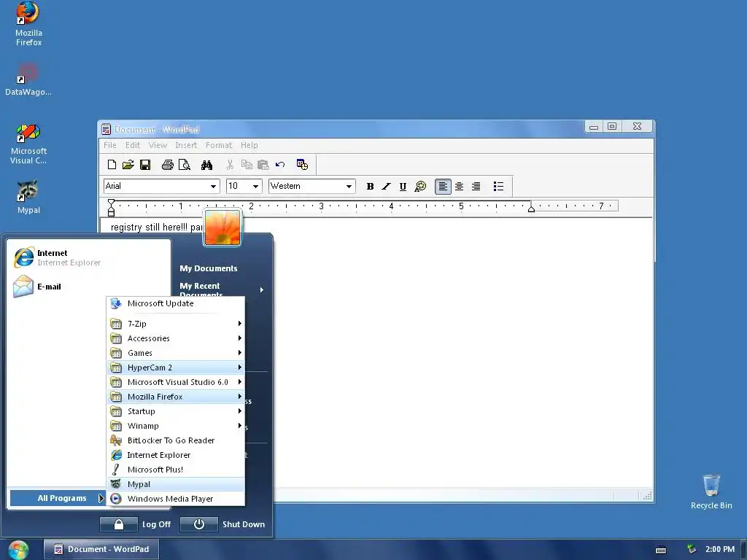Toggle Bold formatting
The height and width of the screenshot is (560, 747).
(370, 186)
